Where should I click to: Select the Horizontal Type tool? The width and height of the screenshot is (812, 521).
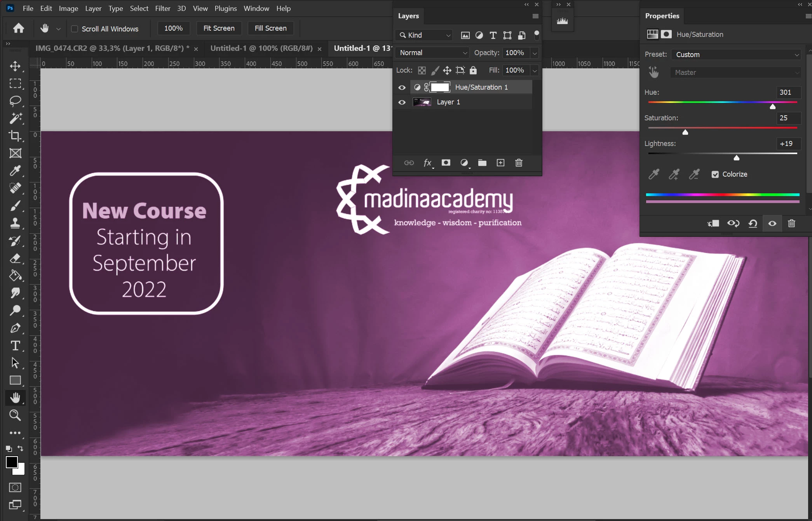15,345
